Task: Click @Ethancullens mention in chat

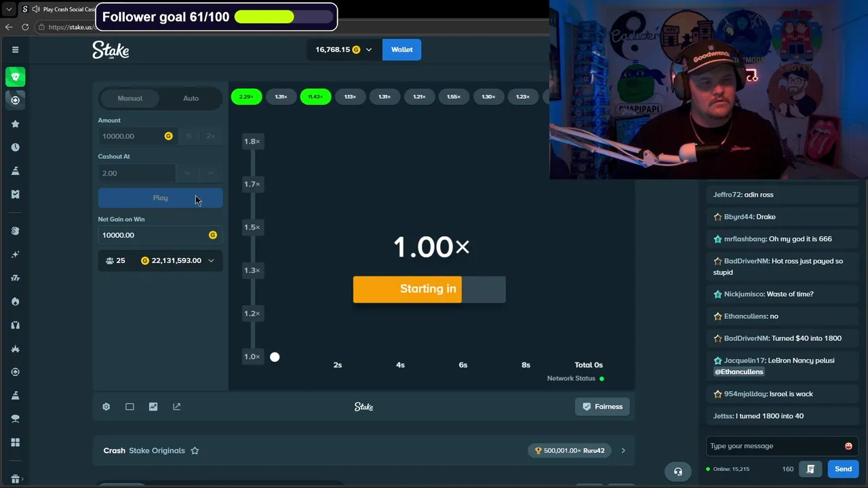Action: tap(738, 372)
